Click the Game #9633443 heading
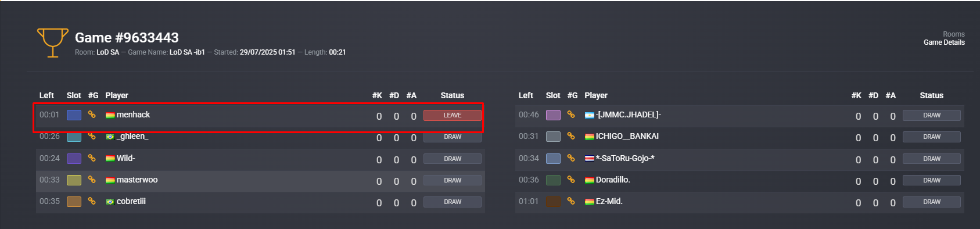This screenshot has width=980, height=229. tap(127, 38)
